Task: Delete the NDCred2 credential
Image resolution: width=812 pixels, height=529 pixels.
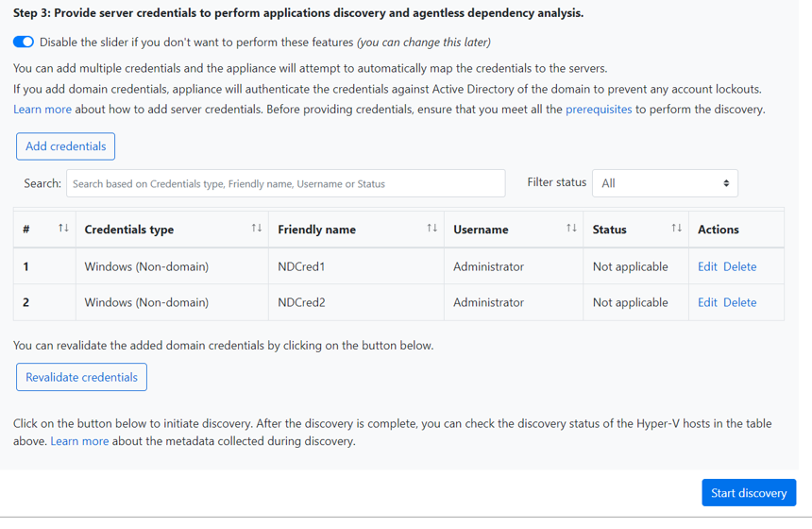Action: coord(740,302)
